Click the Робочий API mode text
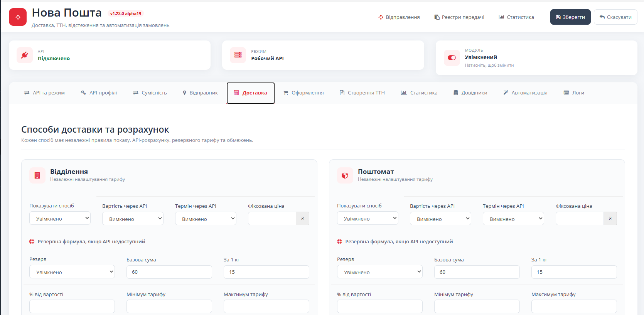Image resolution: width=644 pixels, height=315 pixels. [x=267, y=59]
